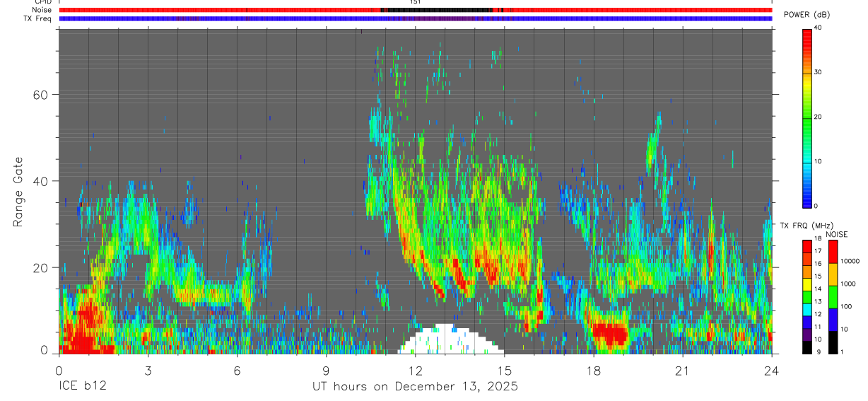Click the '16' label on TX FRQ scale
Image resolution: width=868 pixels, height=401 pixels.
coord(818,264)
